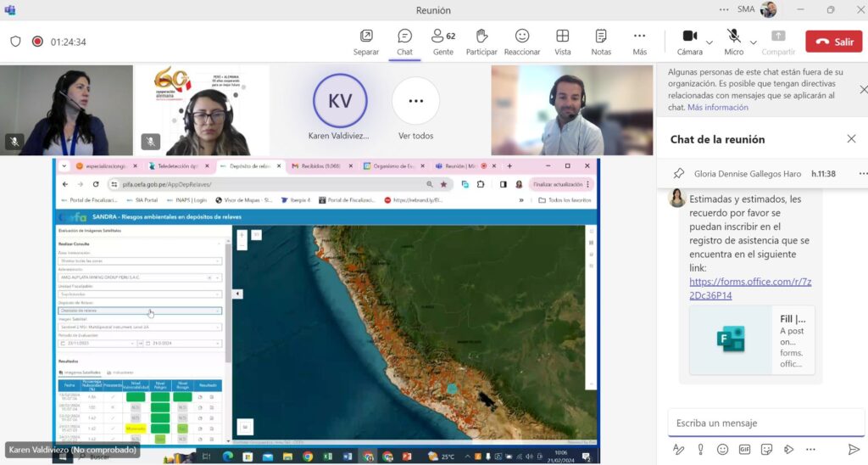
Task: Unmute the Micro microphone
Action: coord(733,42)
